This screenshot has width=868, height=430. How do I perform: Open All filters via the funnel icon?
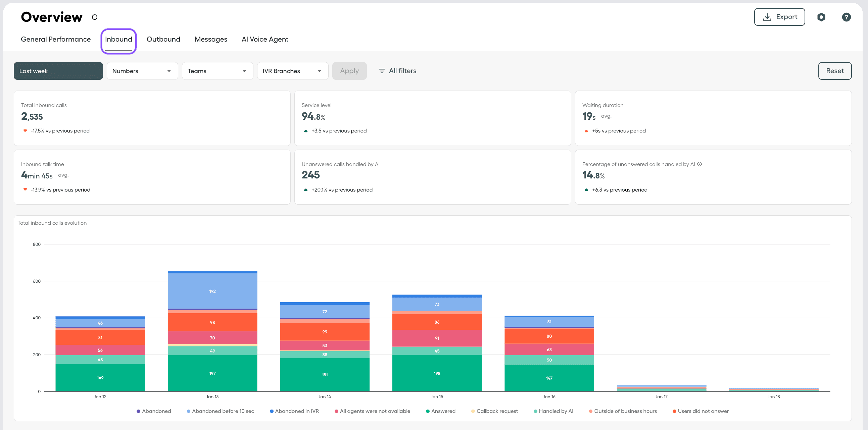click(x=381, y=71)
